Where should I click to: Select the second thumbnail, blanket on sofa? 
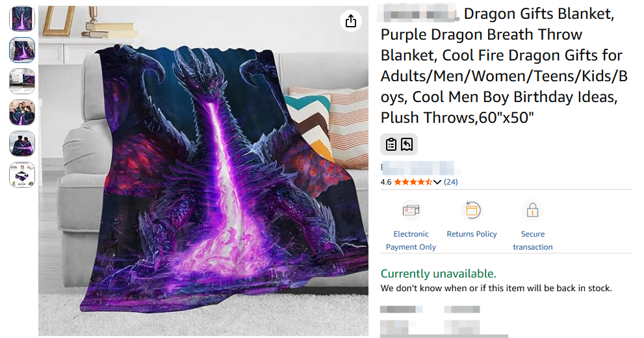click(22, 50)
